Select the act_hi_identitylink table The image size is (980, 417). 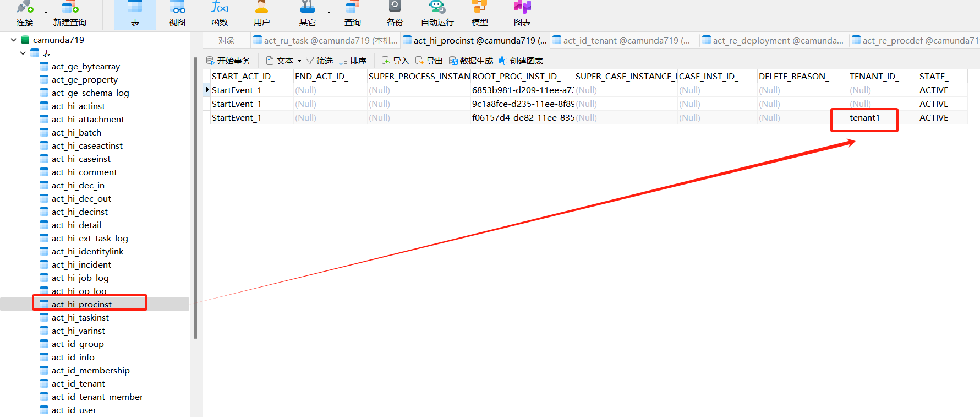coord(87,251)
